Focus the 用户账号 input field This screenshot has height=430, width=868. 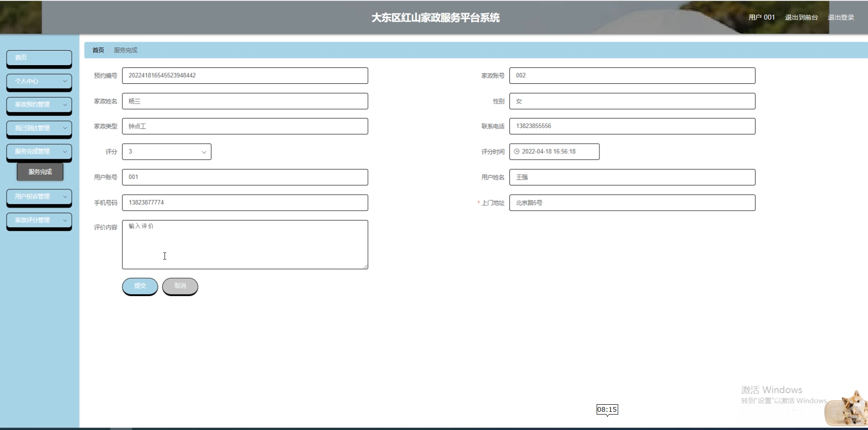coord(245,177)
